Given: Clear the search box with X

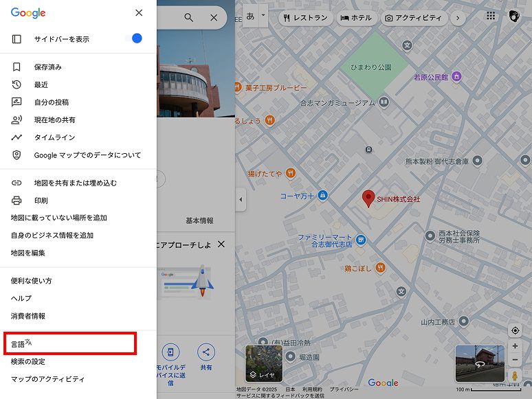Looking at the screenshot, I should [214, 18].
